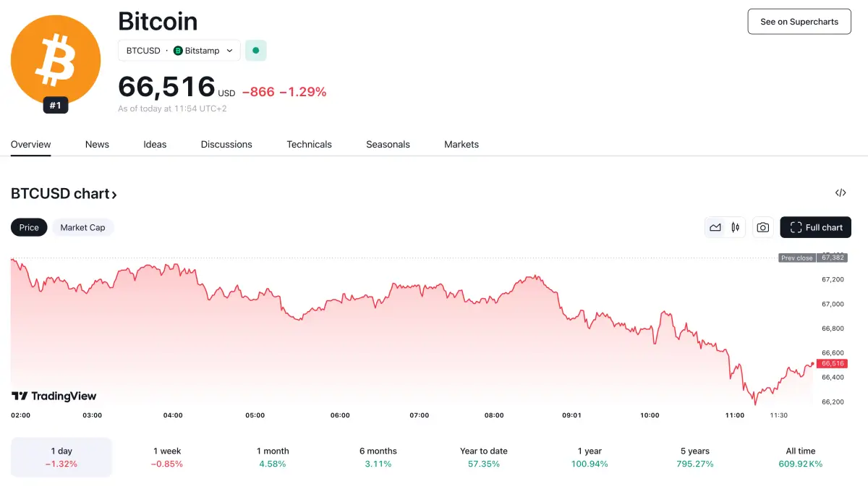The height and width of the screenshot is (492, 868).
Task: Open the embed code icon
Action: tap(841, 193)
